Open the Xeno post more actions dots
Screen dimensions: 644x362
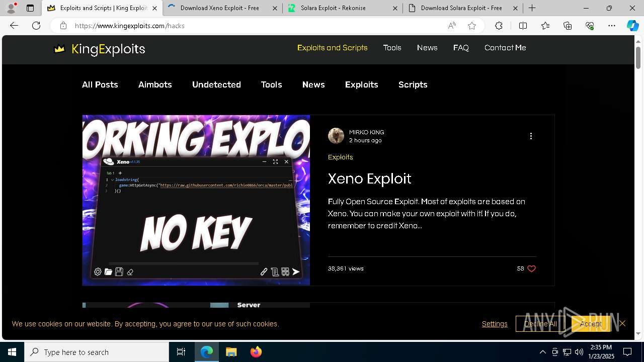[x=531, y=136]
